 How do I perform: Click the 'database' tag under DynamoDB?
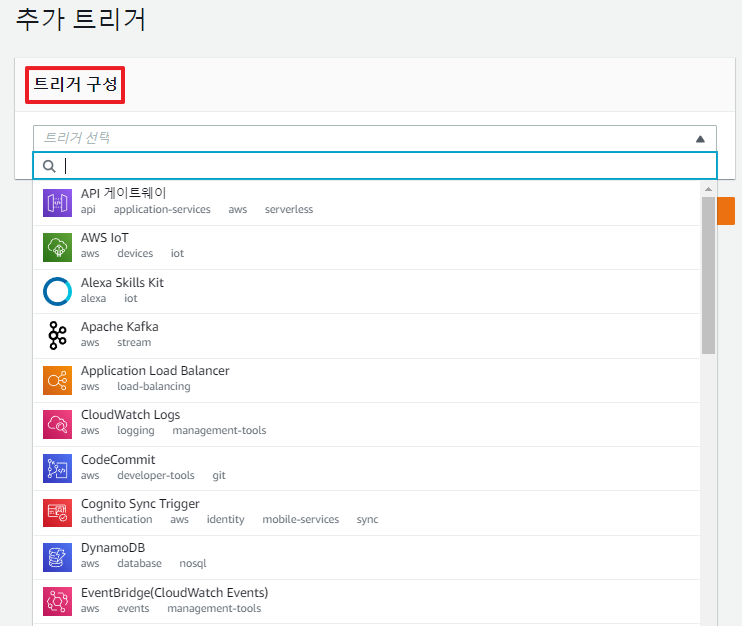139,563
